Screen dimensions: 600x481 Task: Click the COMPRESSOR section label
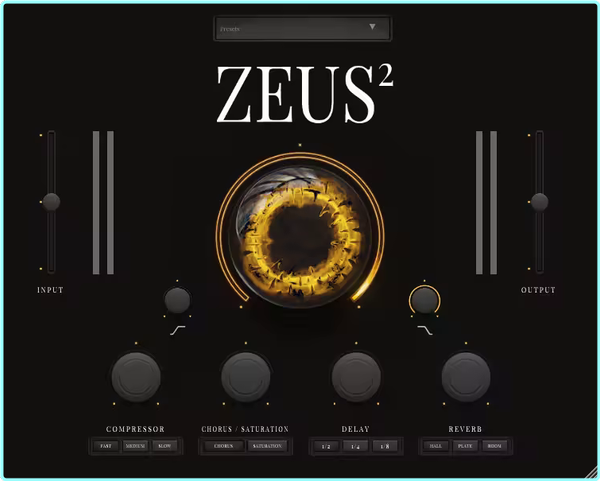(x=135, y=429)
